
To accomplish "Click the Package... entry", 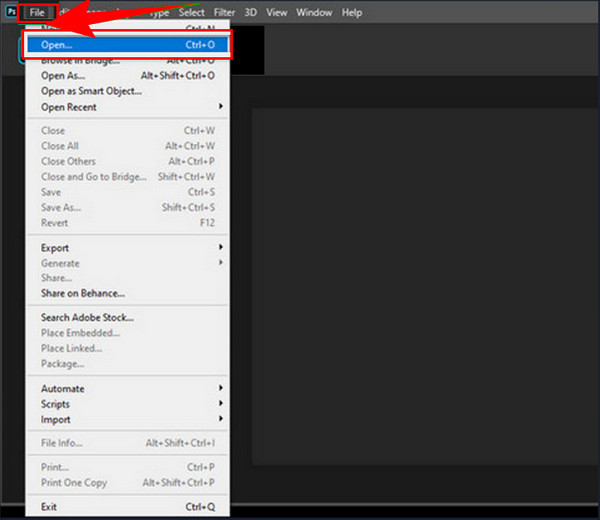I will tap(127, 364).
